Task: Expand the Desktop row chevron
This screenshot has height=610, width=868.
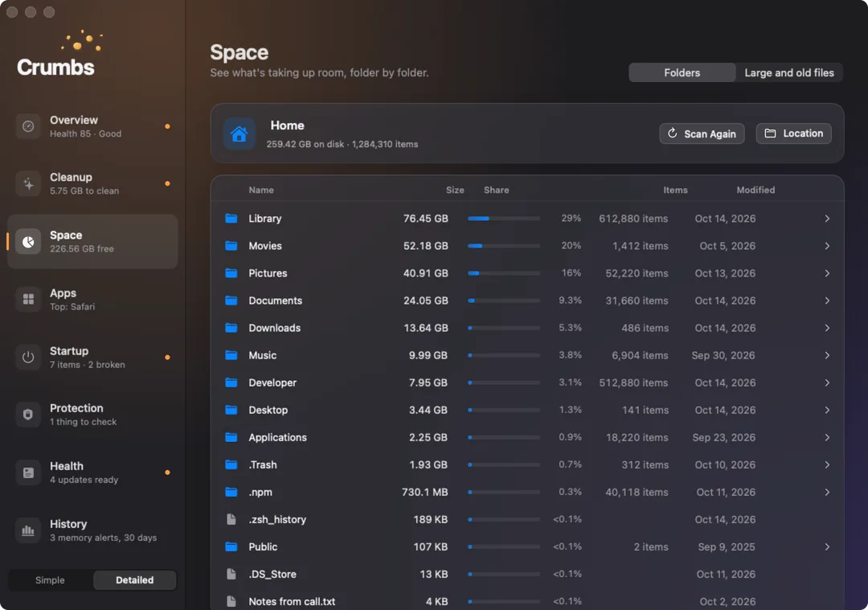Action: (x=827, y=410)
